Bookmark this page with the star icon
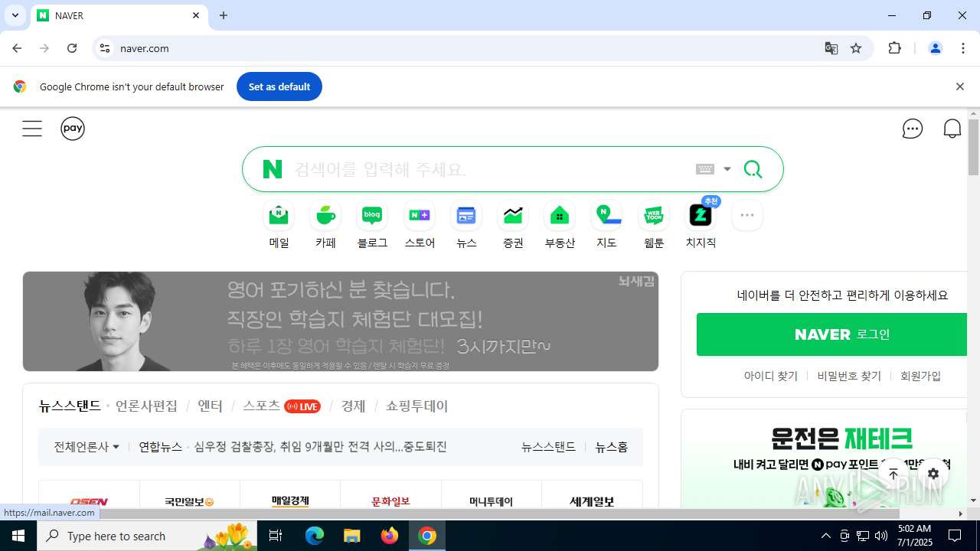The image size is (980, 551). pyautogui.click(x=856, y=48)
